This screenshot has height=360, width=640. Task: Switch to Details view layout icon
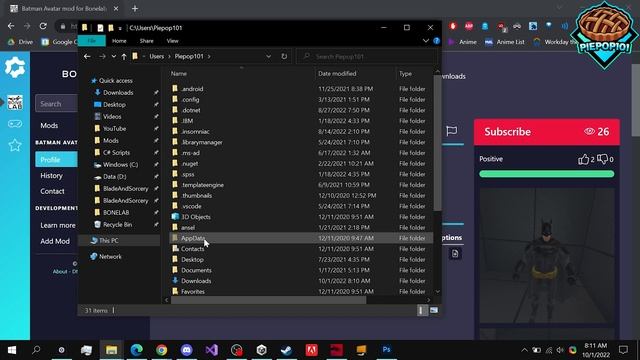[x=421, y=311]
